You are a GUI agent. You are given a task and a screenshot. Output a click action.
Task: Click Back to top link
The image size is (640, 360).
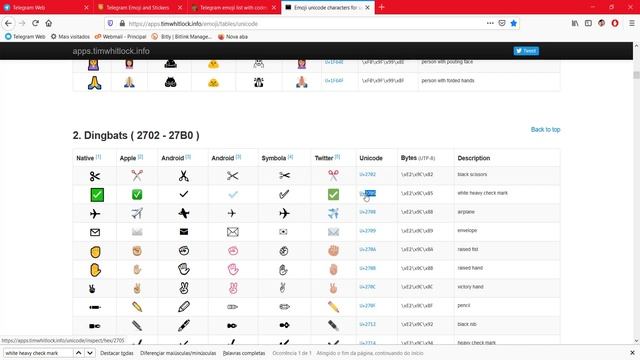[x=545, y=129]
